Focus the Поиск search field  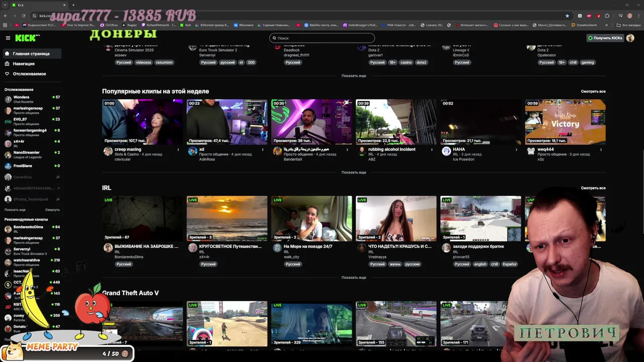(x=322, y=38)
